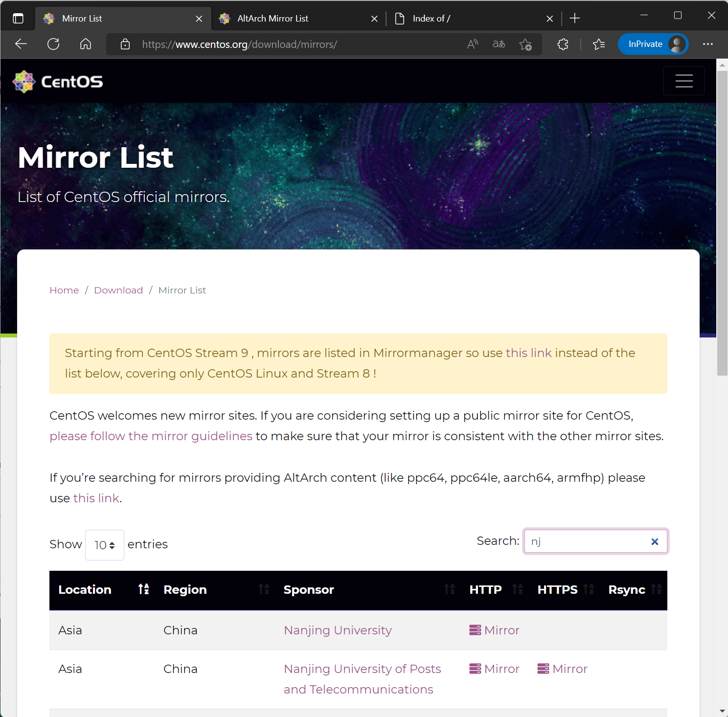The height and width of the screenshot is (717, 728).
Task: Open Settings and more menu
Action: (x=708, y=44)
